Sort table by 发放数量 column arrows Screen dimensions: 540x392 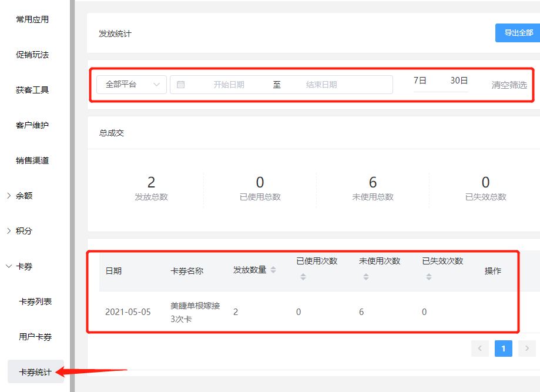click(x=273, y=270)
